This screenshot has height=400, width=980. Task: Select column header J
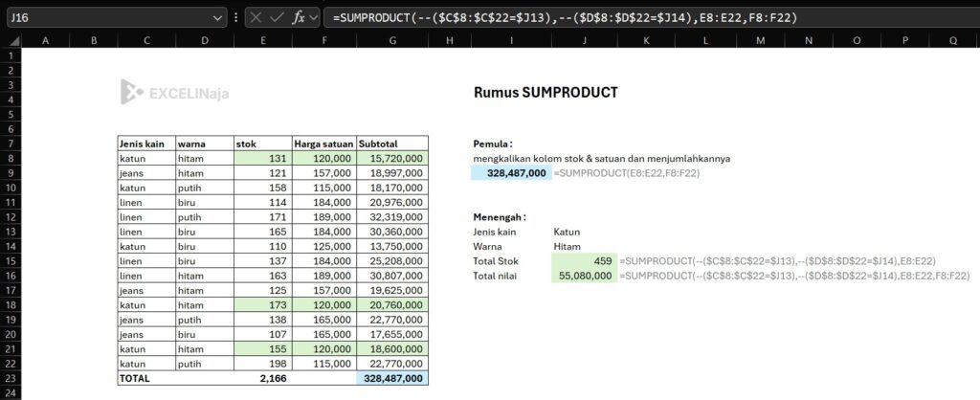[585, 40]
